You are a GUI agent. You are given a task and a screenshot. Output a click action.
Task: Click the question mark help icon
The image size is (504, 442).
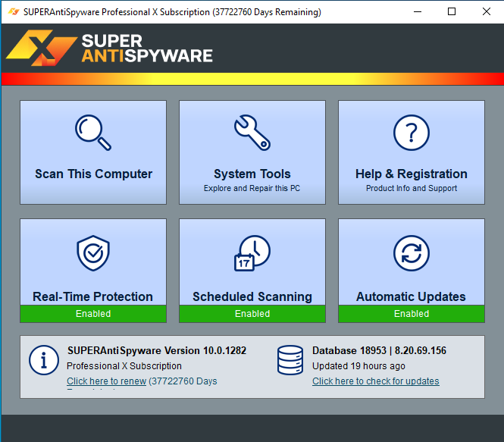click(x=412, y=133)
